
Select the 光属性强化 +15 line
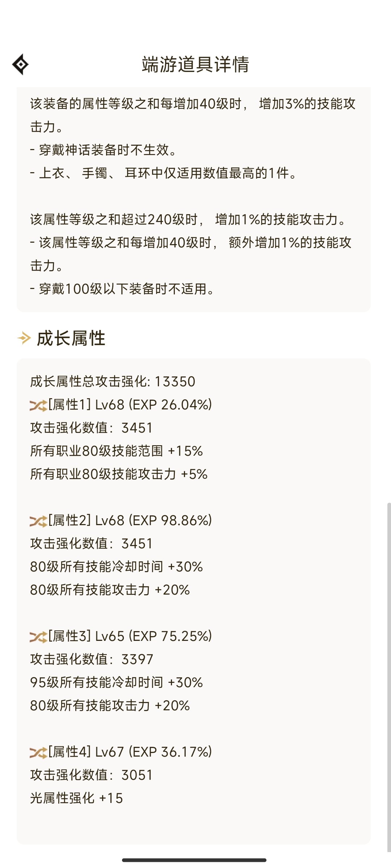click(x=76, y=798)
